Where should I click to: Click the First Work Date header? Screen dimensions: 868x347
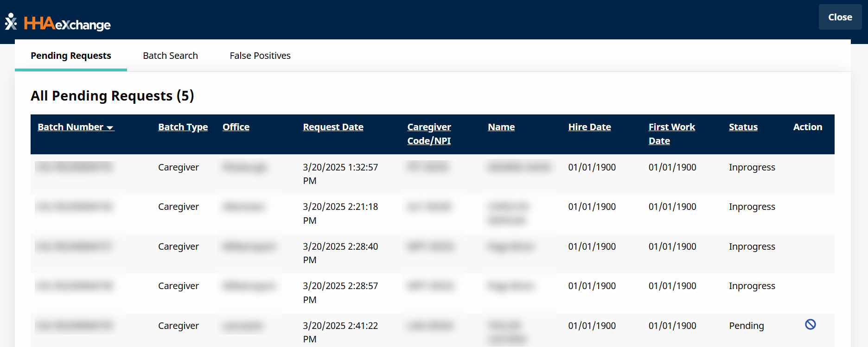tap(671, 133)
